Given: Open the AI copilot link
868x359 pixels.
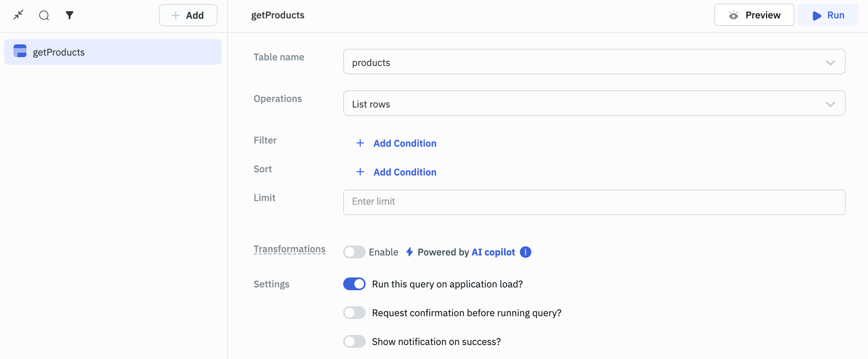Looking at the screenshot, I should pos(493,252).
